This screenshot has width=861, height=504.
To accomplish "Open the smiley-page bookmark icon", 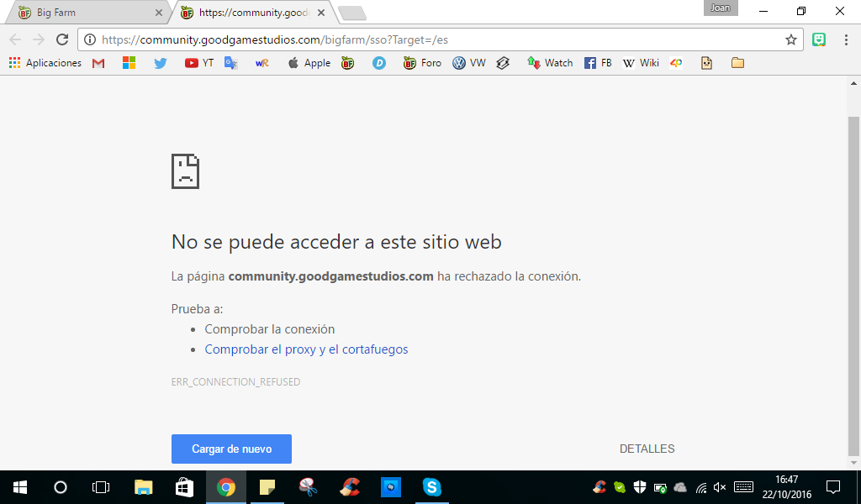I will (x=706, y=63).
